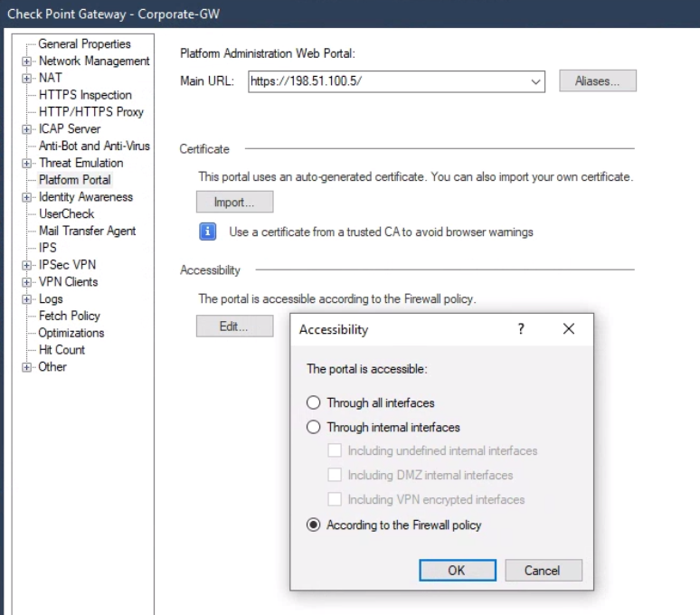The width and height of the screenshot is (700, 615).
Task: Open the Mail Transfer Agent page
Action: (x=88, y=231)
